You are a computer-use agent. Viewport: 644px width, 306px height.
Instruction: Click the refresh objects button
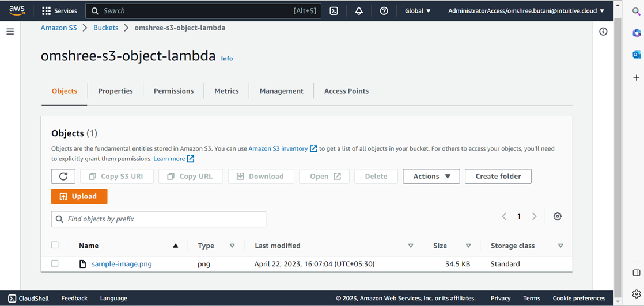tap(63, 177)
